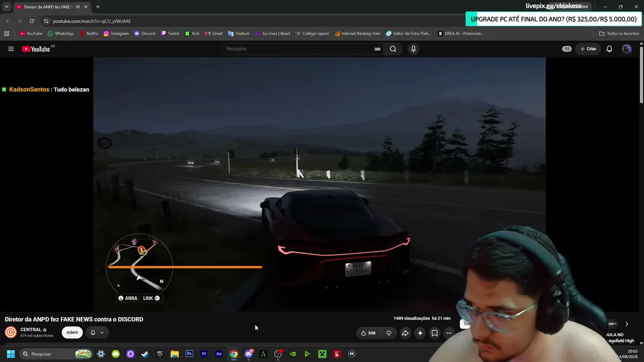The height and width of the screenshot is (362, 644).
Task: Open the YouTube bookmark
Action: 31,34
